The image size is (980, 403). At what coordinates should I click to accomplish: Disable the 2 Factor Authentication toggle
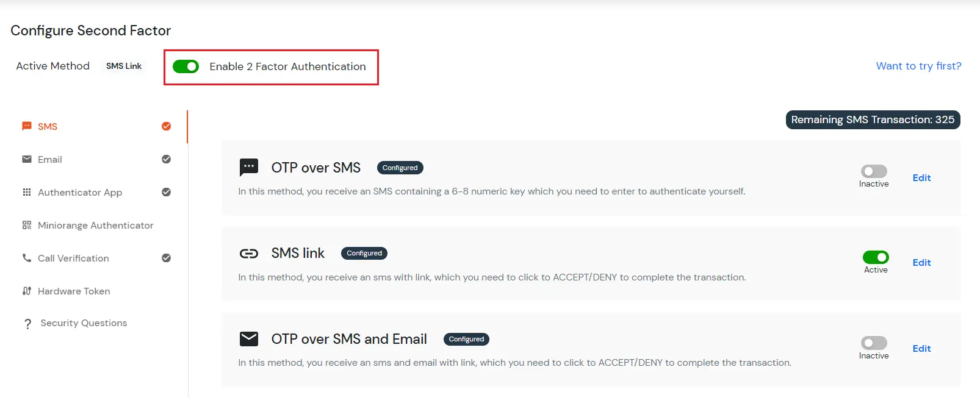186,66
